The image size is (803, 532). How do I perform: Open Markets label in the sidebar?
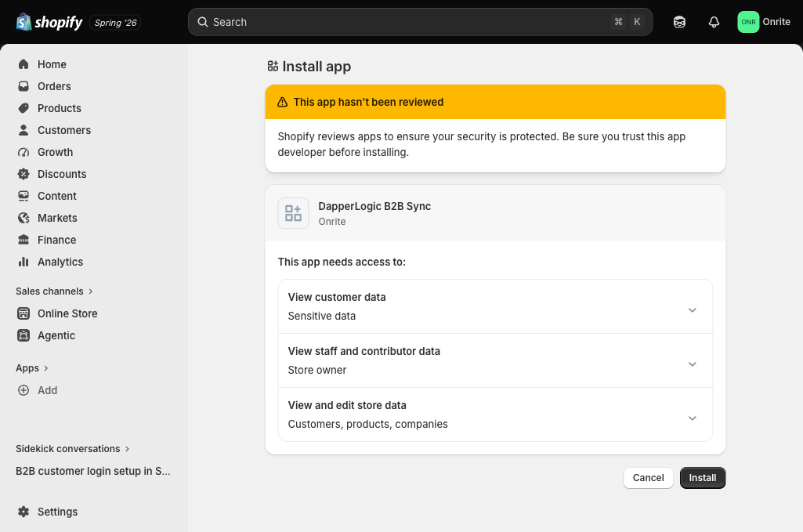[x=57, y=218]
